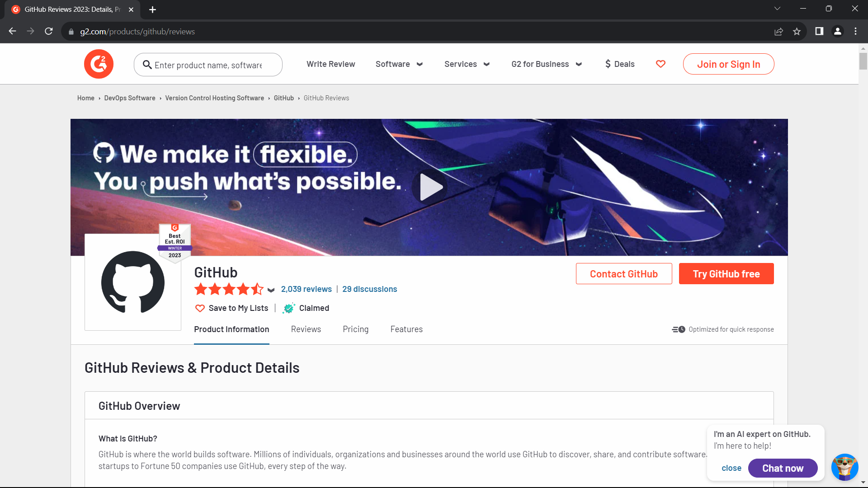
Task: Expand the Software menu
Action: [399, 64]
